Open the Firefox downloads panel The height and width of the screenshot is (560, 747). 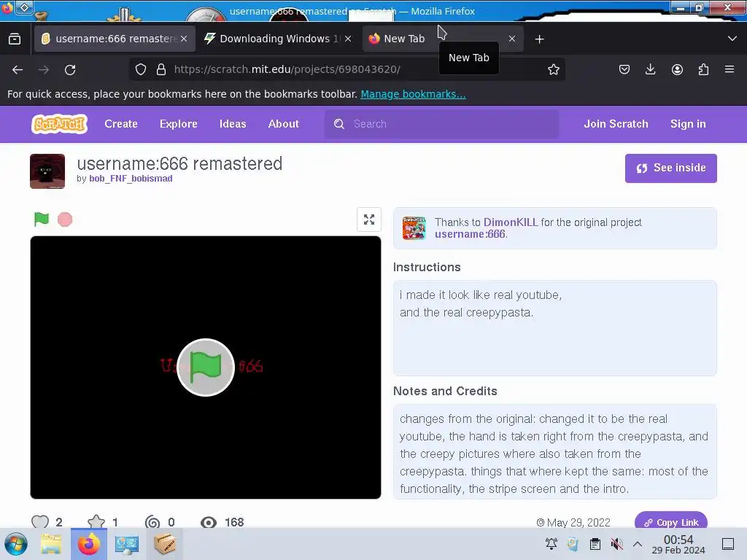pyautogui.click(x=650, y=69)
